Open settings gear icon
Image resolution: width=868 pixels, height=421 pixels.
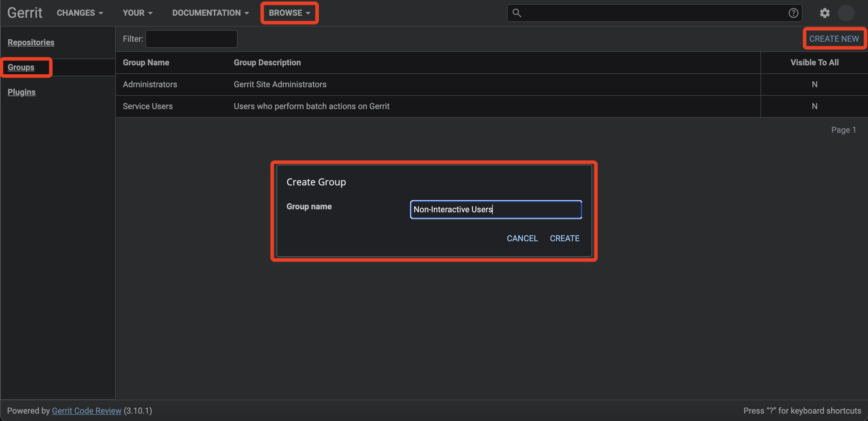point(825,13)
